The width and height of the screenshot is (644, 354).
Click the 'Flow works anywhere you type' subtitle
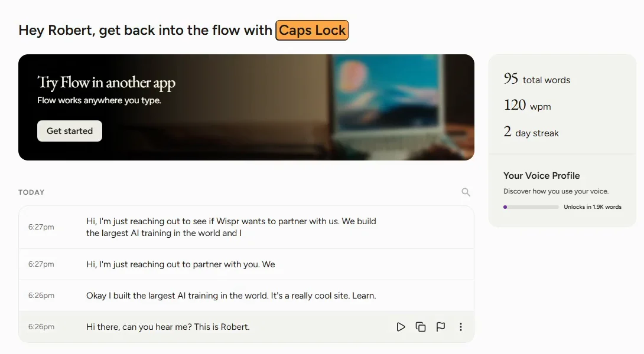(99, 100)
